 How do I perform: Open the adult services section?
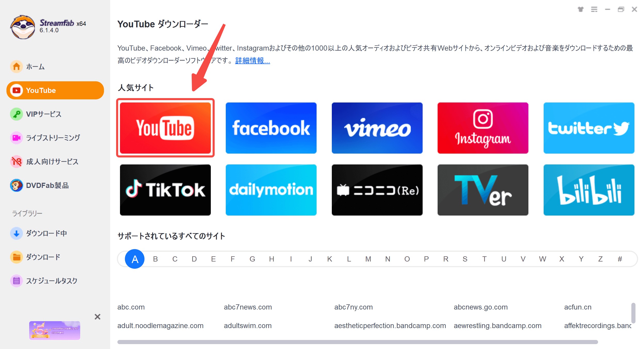[x=44, y=162]
